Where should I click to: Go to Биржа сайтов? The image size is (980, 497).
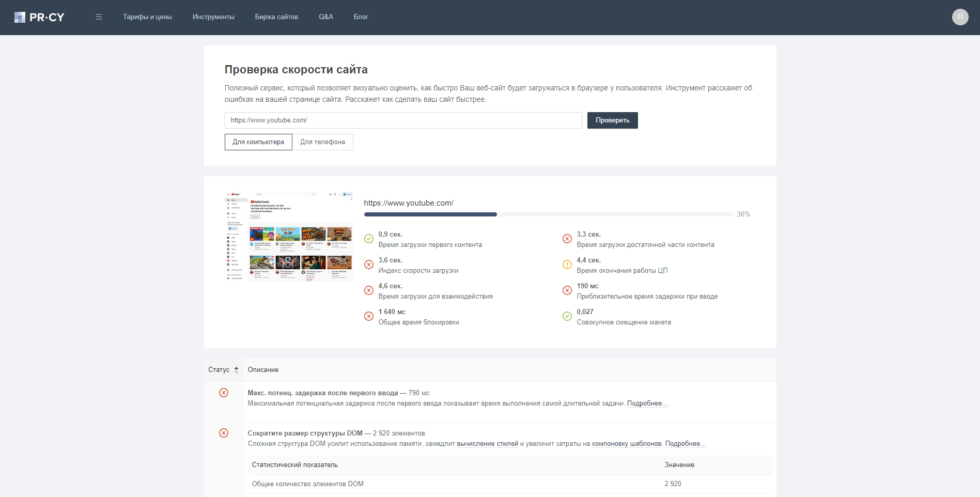click(276, 17)
